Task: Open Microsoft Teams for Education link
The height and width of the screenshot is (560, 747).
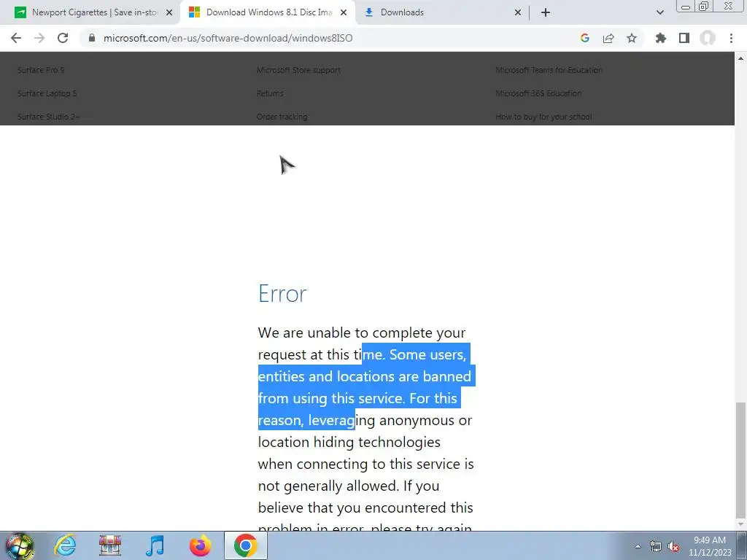Action: 549,70
